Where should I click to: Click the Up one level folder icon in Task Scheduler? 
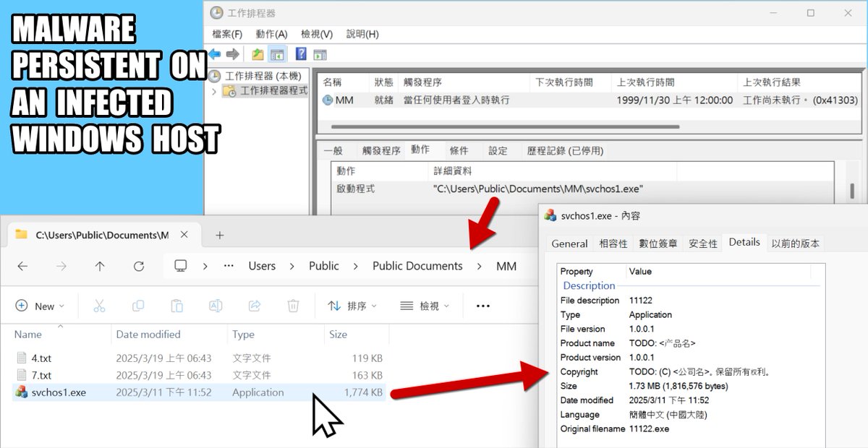point(258,54)
